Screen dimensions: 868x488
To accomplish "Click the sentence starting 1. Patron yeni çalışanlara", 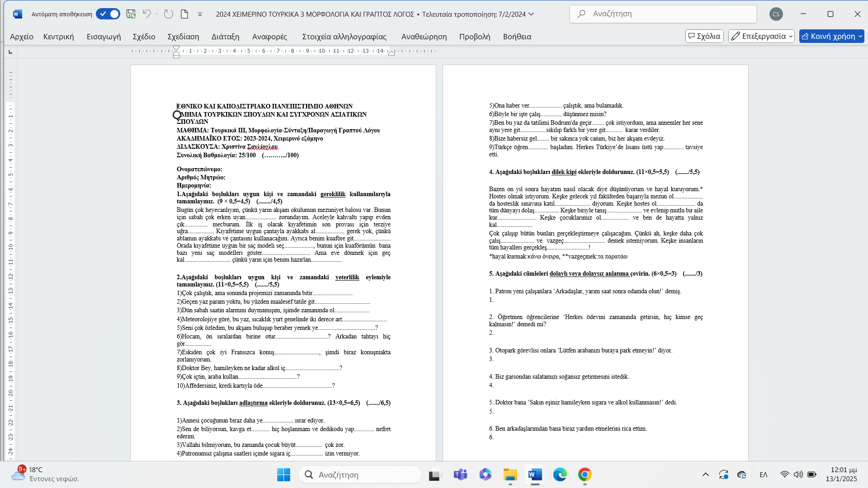I will [585, 291].
